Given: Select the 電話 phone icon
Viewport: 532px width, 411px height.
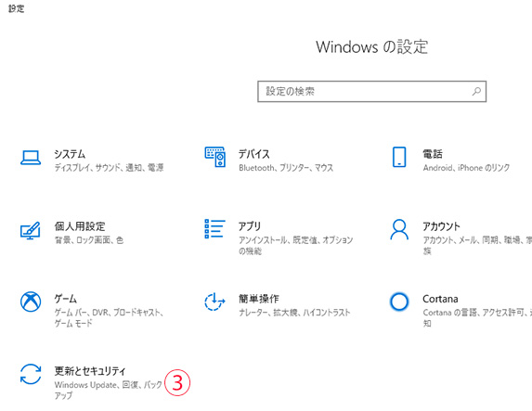Looking at the screenshot, I should click(x=399, y=157).
